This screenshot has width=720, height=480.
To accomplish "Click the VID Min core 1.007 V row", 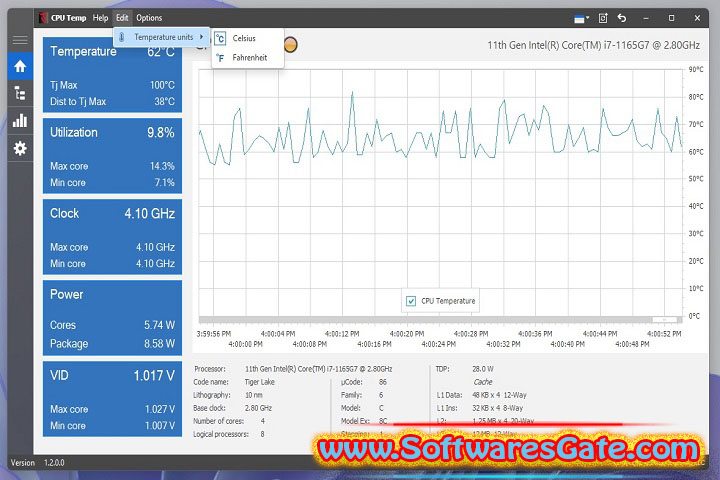I will (112, 426).
